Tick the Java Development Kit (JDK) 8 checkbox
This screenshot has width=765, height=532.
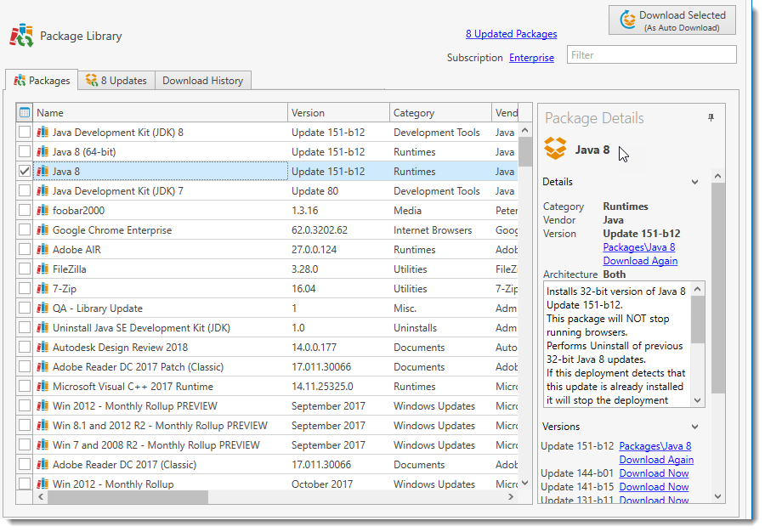pos(25,133)
